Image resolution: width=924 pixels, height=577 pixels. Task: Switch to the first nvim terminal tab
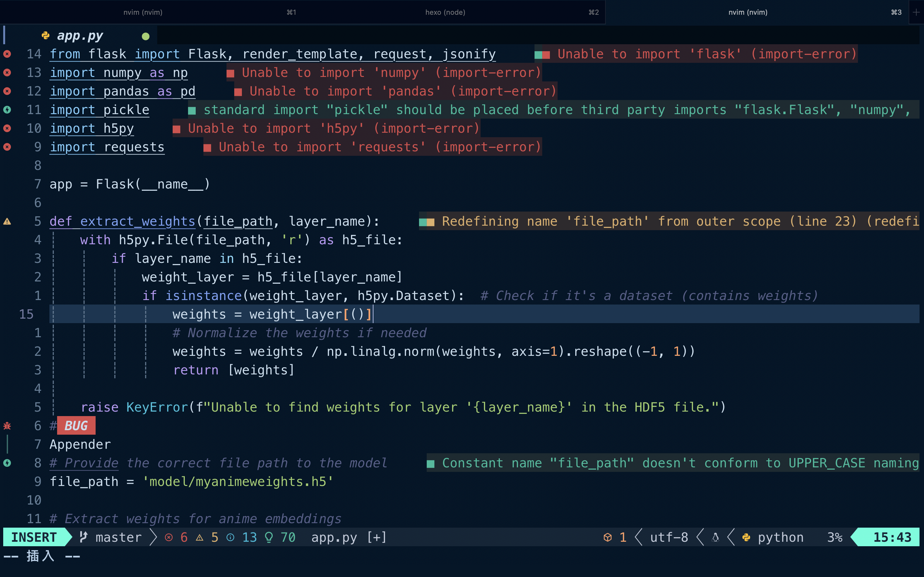coord(143,12)
